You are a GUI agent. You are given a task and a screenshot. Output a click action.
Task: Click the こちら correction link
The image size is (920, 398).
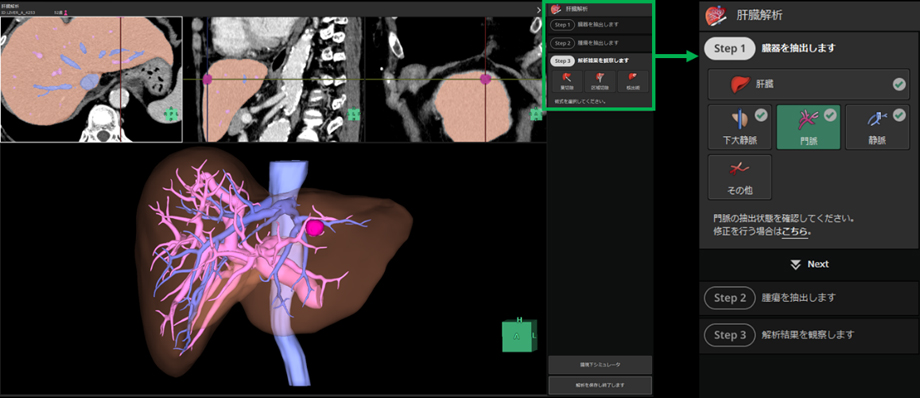point(795,231)
